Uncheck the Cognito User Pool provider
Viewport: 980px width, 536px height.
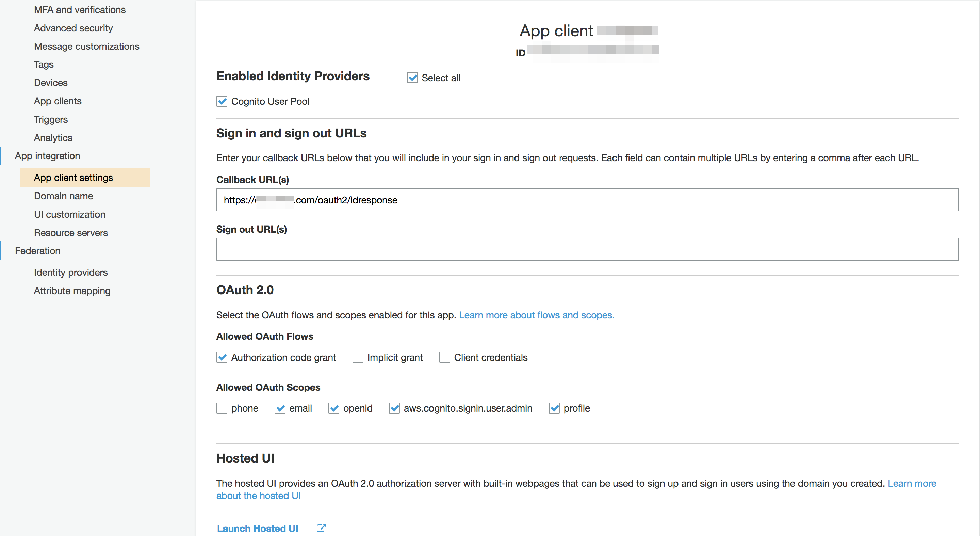point(222,101)
